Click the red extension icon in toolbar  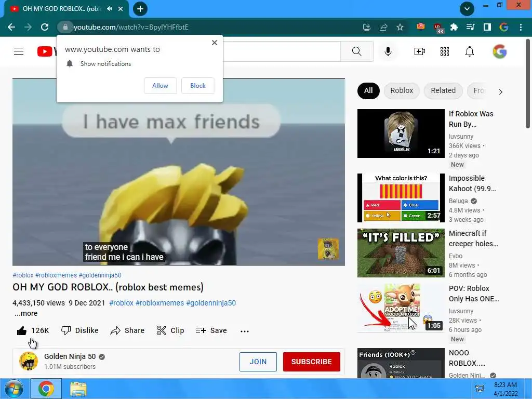click(x=421, y=26)
